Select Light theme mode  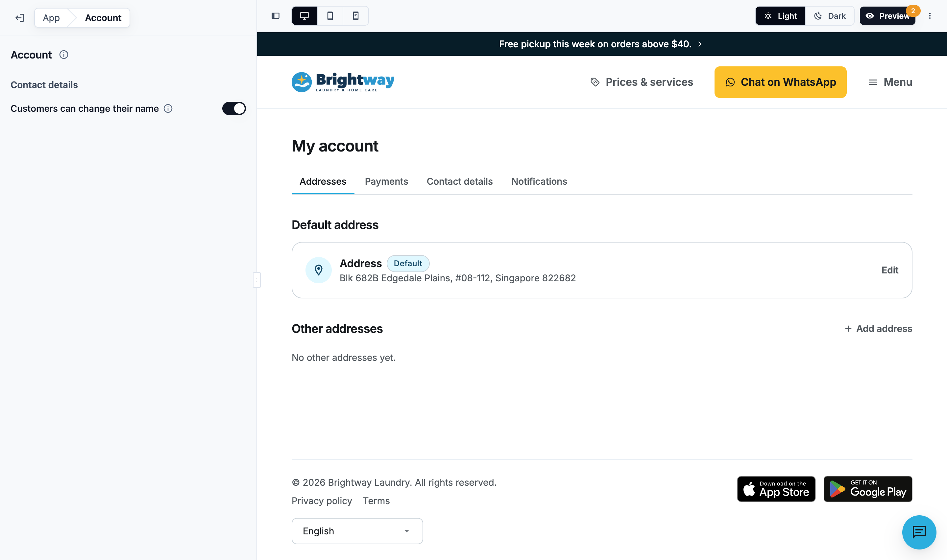(780, 16)
